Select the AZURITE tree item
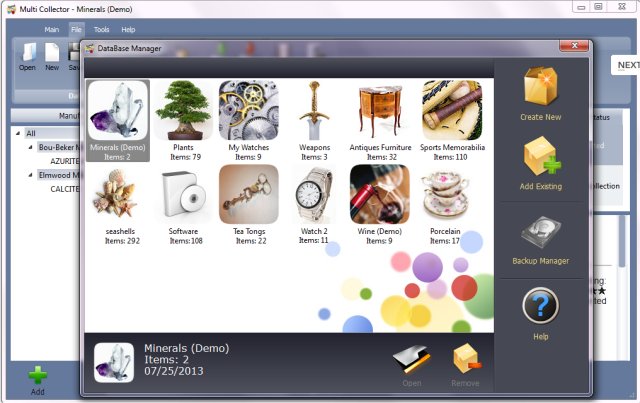The width and height of the screenshot is (640, 403). 64,161
